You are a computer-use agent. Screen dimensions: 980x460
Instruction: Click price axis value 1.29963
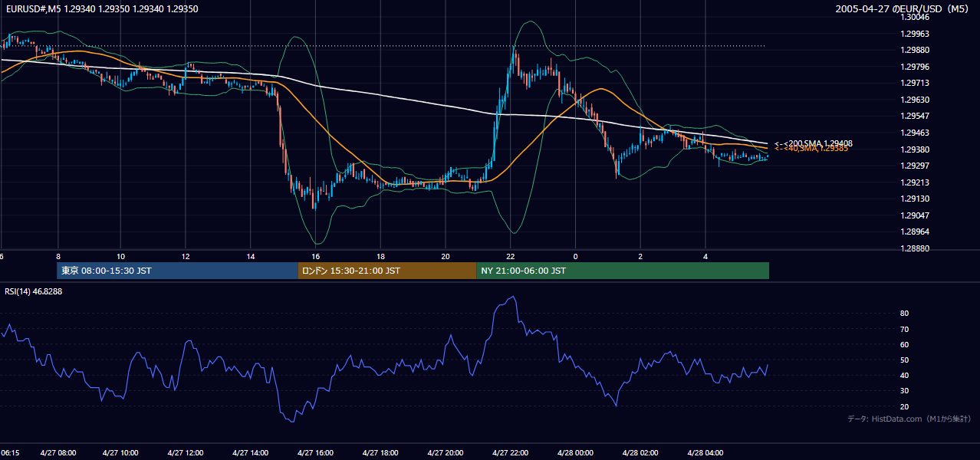[916, 34]
